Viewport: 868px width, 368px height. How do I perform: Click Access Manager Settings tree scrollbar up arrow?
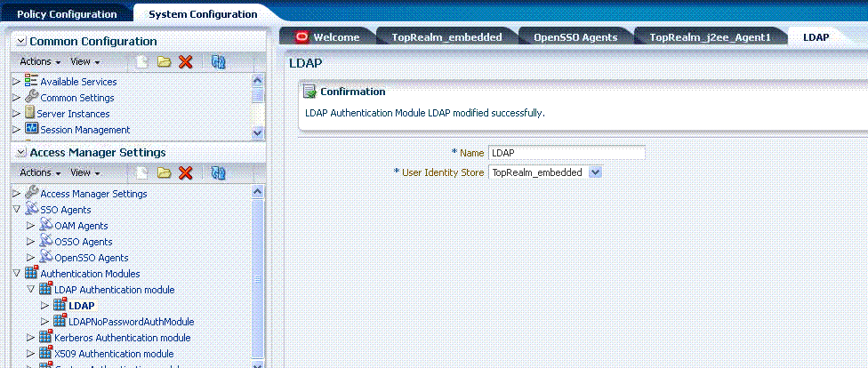pos(256,191)
